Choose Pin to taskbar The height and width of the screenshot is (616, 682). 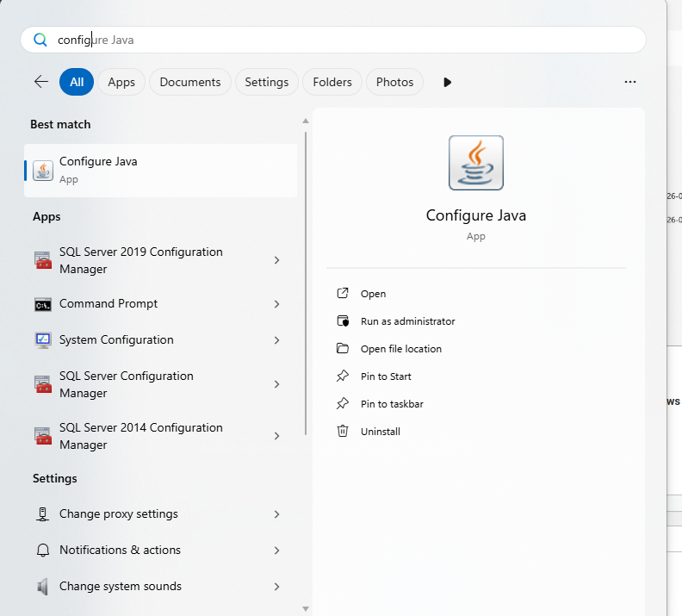pyautogui.click(x=392, y=404)
